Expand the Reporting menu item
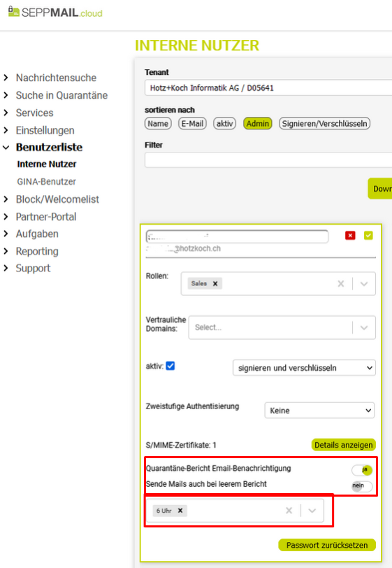Viewport: 392px width, 568px height. click(36, 251)
